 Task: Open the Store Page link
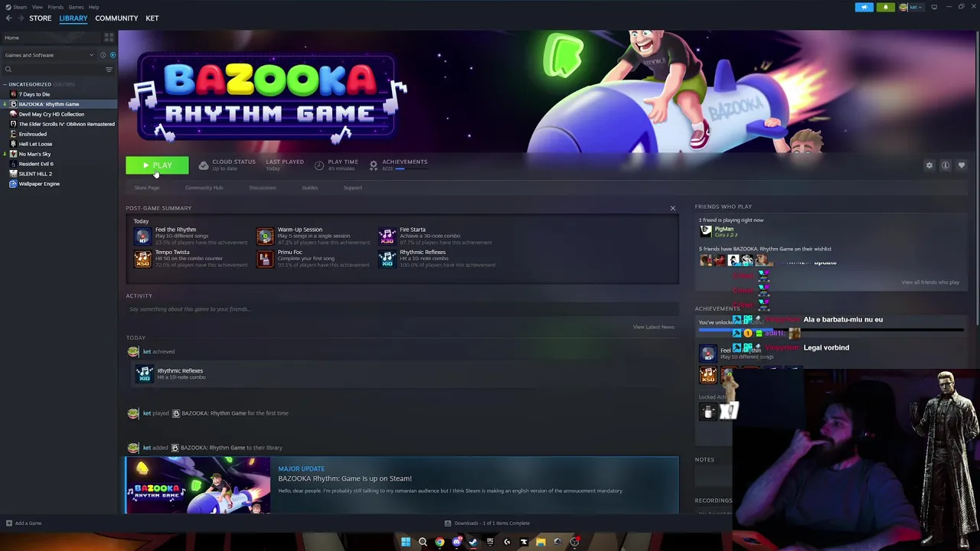pyautogui.click(x=147, y=187)
